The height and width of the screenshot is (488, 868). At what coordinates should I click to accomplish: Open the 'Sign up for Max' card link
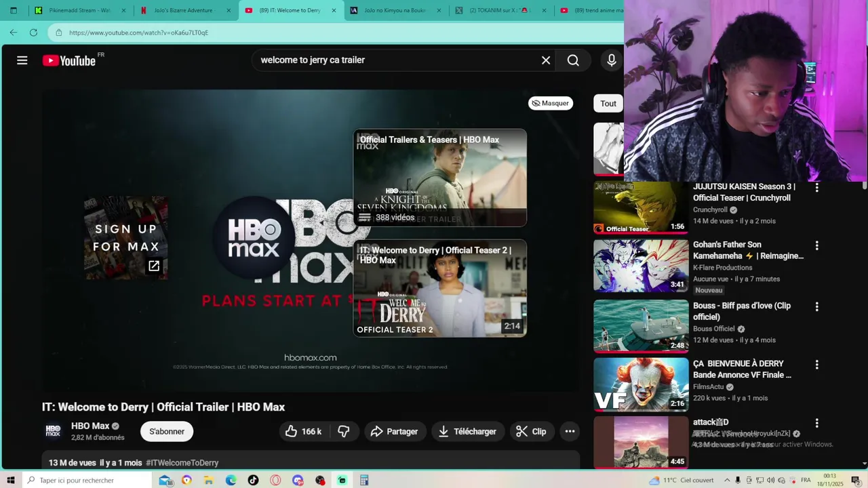[126, 238]
